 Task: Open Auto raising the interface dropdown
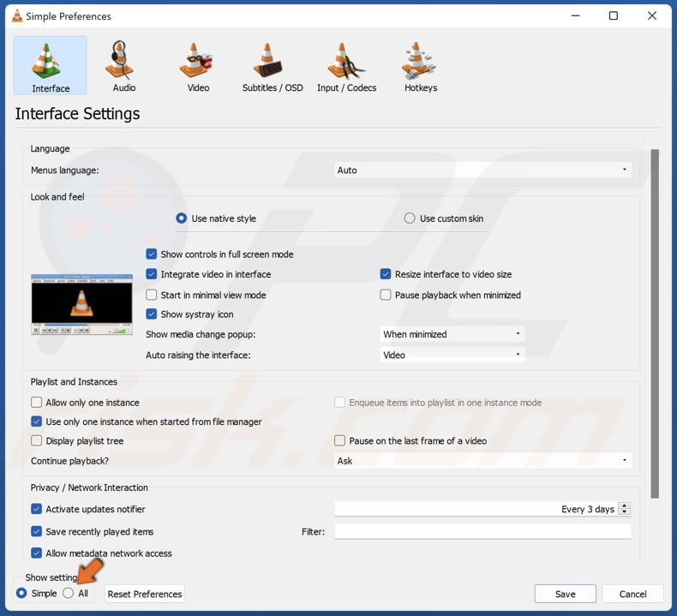tap(452, 355)
